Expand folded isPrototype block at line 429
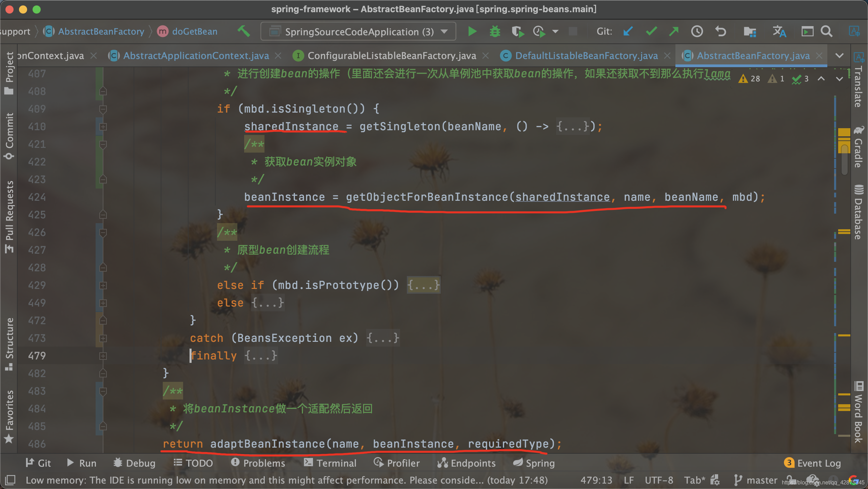This screenshot has height=489, width=868. pos(423,285)
